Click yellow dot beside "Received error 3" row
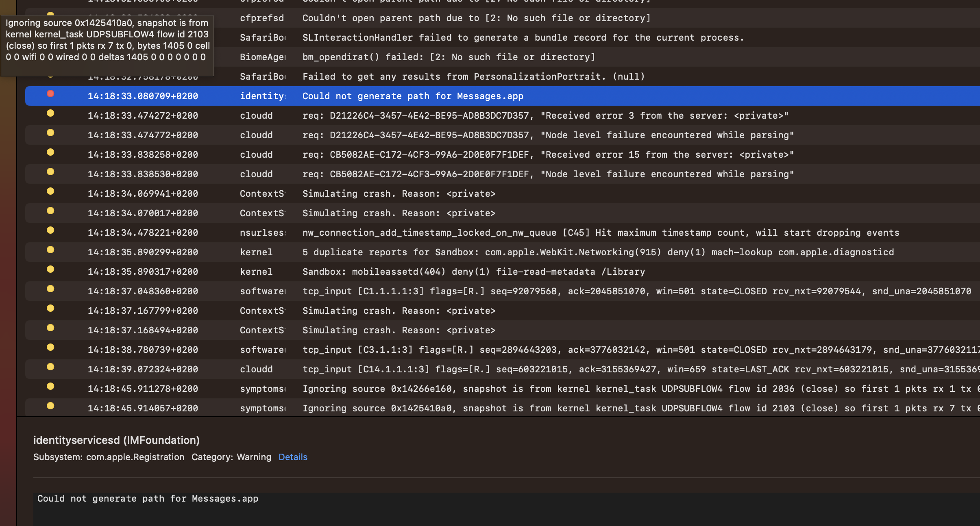Screen dimensions: 980x526 tap(50, 113)
